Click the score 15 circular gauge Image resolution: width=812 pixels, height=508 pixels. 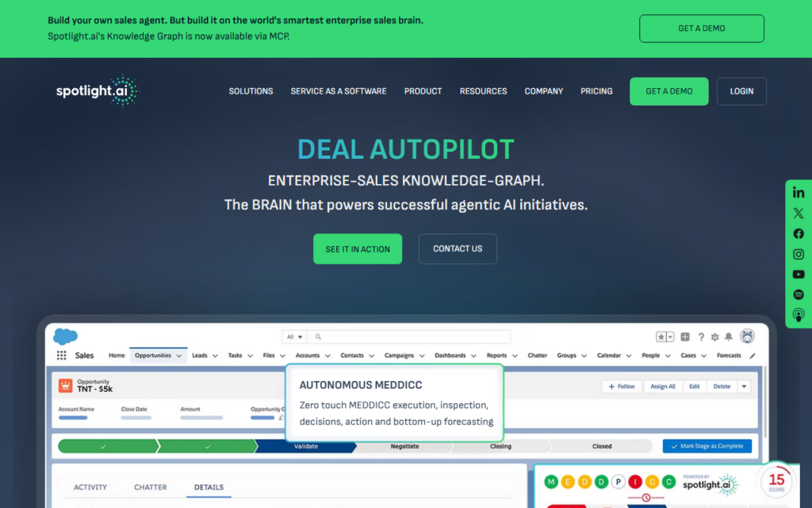(x=776, y=482)
